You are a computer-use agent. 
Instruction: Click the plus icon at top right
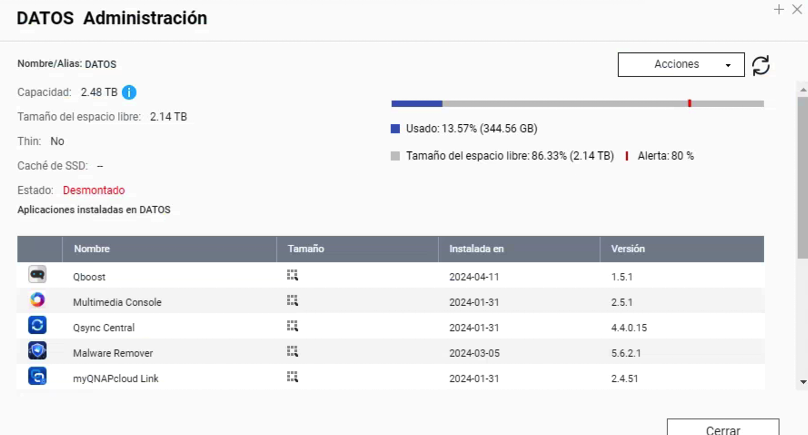tap(780, 8)
